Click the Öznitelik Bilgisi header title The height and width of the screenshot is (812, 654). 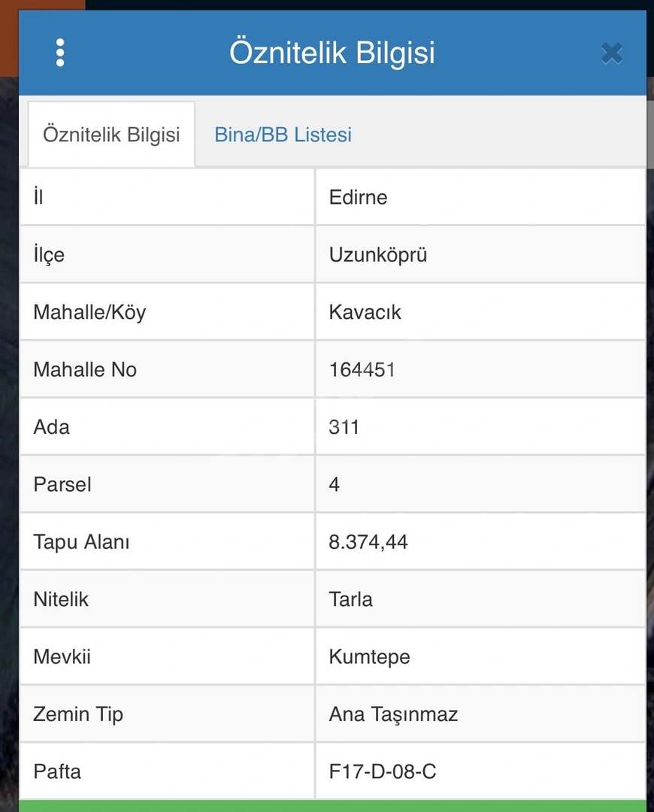[332, 53]
